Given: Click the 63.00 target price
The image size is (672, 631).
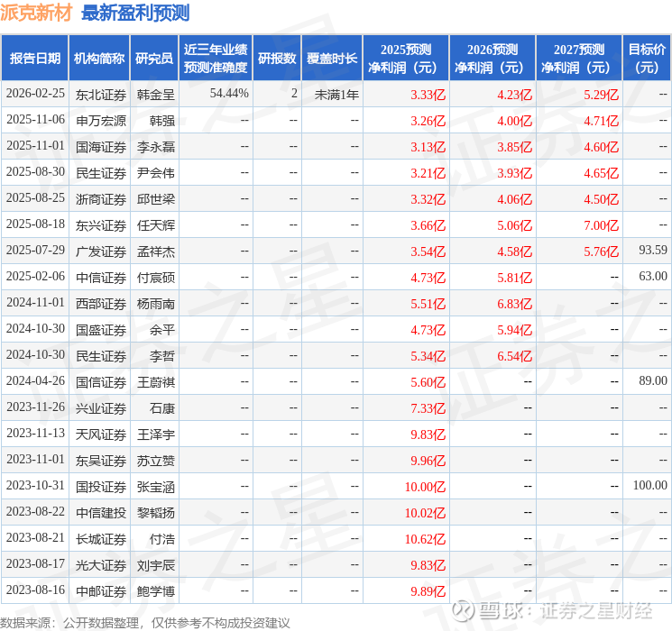Looking at the screenshot, I should tap(653, 276).
